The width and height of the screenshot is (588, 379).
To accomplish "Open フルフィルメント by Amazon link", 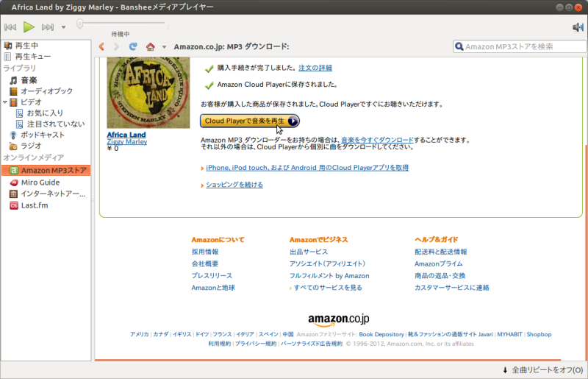I will click(329, 276).
